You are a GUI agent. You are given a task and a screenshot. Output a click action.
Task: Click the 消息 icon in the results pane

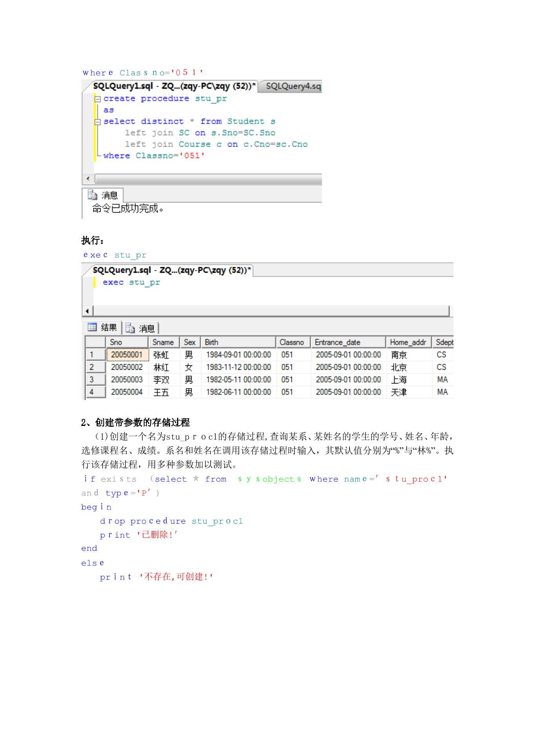[130, 328]
